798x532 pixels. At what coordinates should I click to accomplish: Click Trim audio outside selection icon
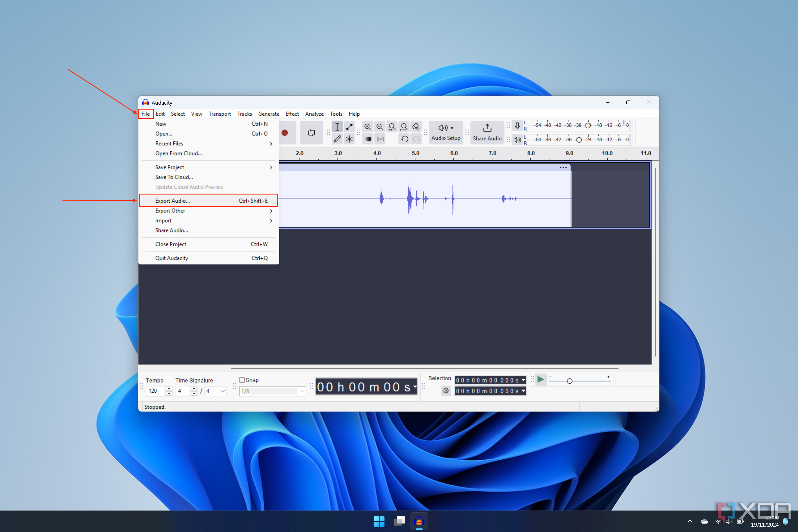[368, 139]
